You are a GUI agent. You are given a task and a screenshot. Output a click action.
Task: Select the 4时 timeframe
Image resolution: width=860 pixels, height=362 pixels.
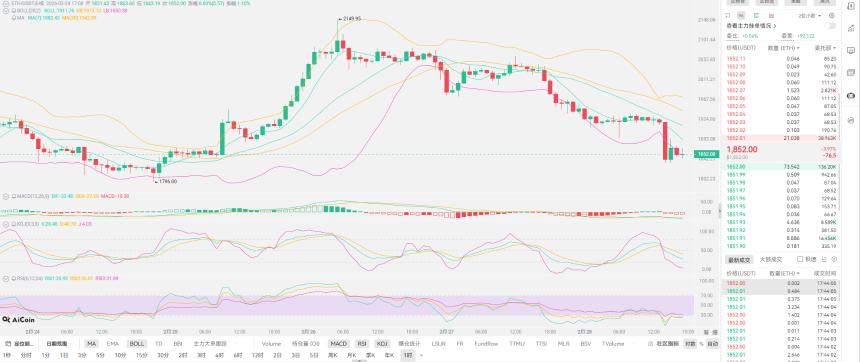click(x=219, y=355)
